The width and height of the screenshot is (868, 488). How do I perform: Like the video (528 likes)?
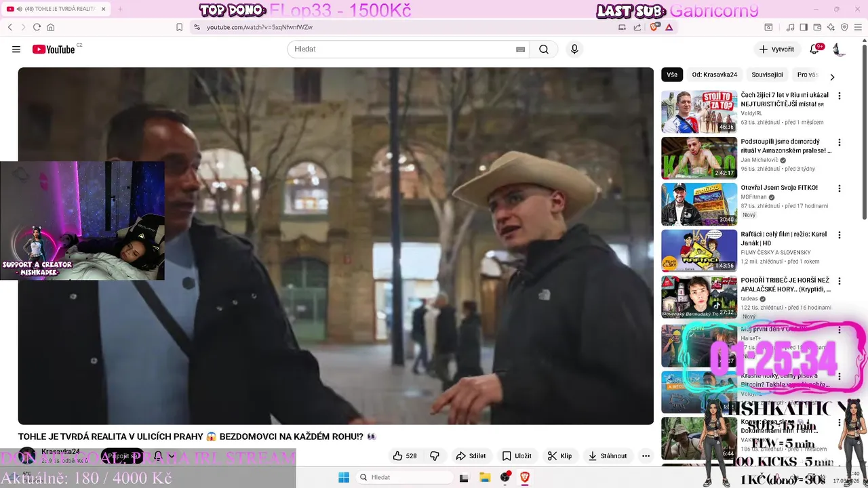[x=405, y=456]
